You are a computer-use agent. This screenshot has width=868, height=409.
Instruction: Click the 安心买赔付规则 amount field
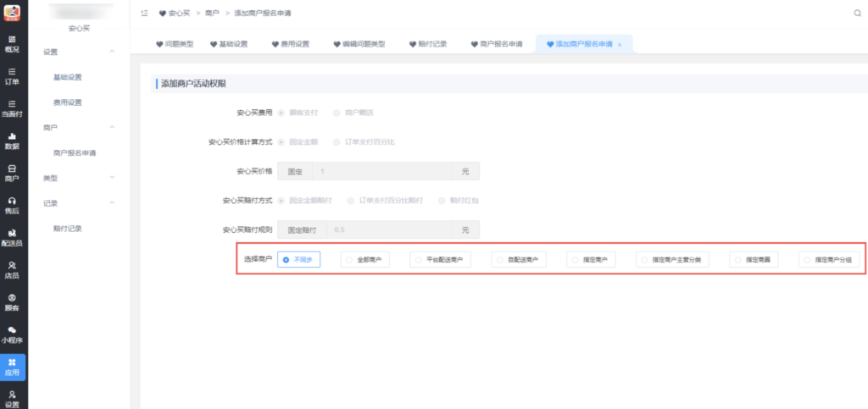tap(389, 230)
